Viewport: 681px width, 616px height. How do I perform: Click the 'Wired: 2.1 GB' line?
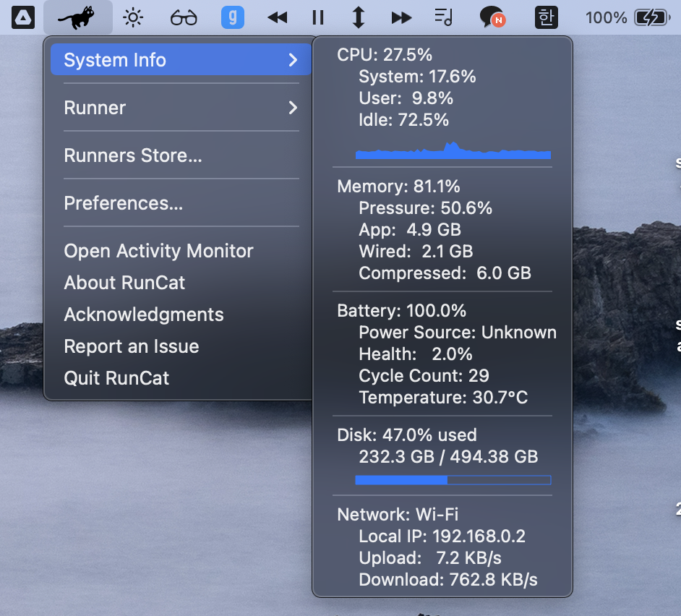pos(416,252)
